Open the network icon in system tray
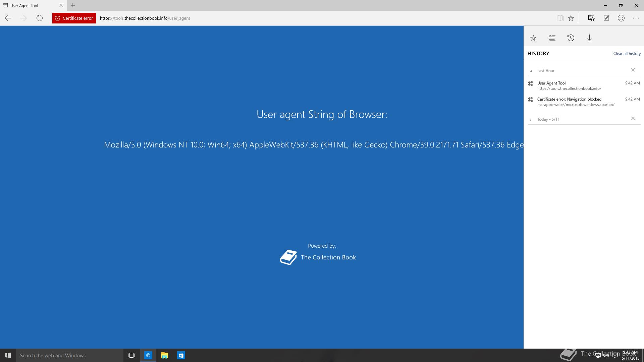This screenshot has height=362, width=644. tap(598, 356)
